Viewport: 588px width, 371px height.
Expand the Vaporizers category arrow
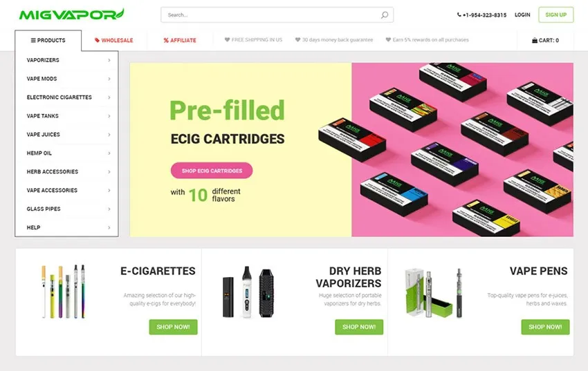point(109,60)
